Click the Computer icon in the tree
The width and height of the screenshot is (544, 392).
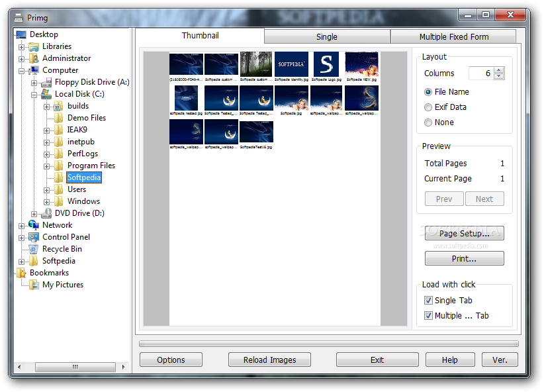pos(34,70)
